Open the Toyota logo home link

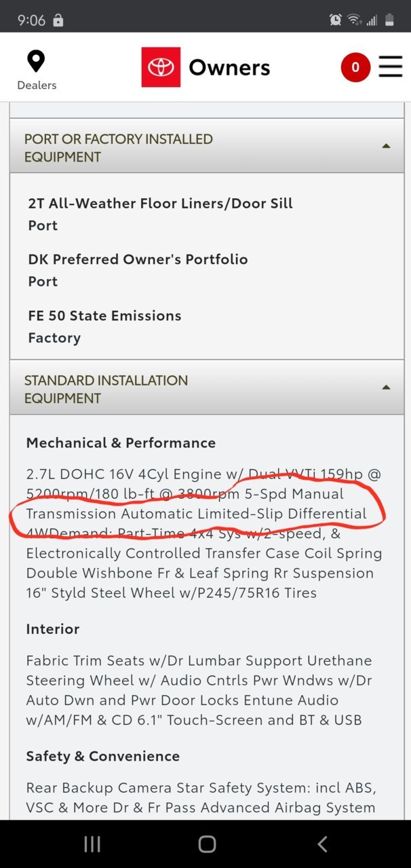coord(161,67)
